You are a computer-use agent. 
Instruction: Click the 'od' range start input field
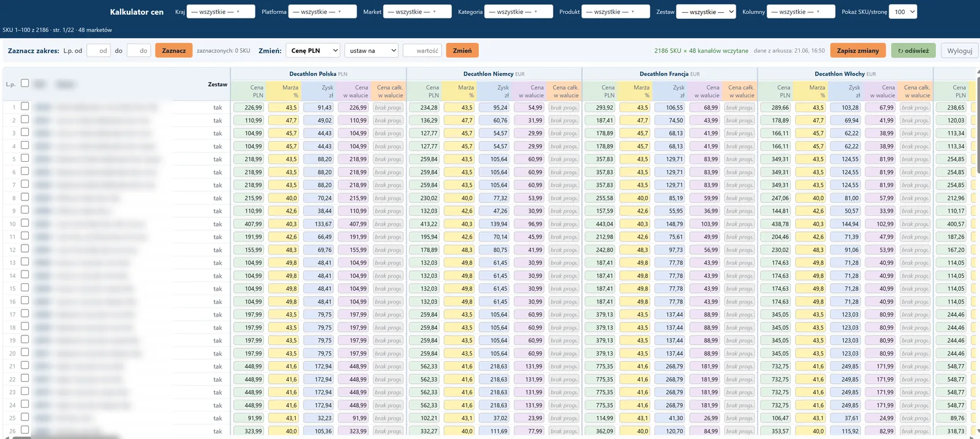pos(99,50)
